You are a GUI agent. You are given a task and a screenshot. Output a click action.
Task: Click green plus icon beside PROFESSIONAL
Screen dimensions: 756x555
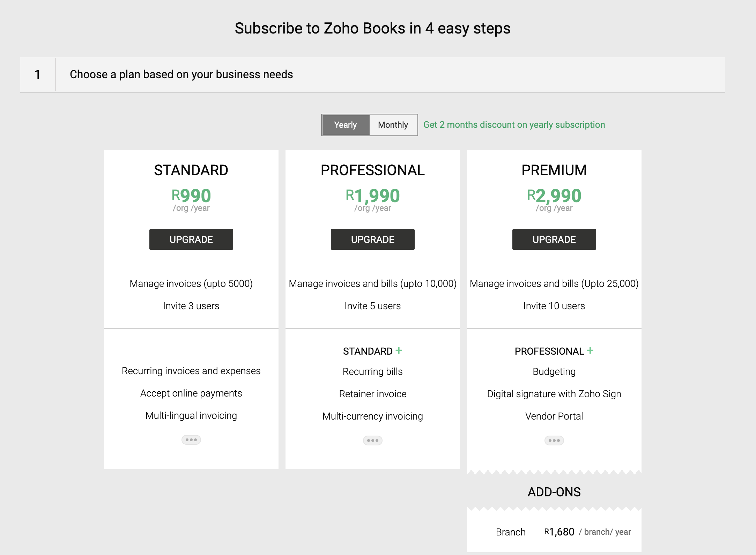point(590,350)
